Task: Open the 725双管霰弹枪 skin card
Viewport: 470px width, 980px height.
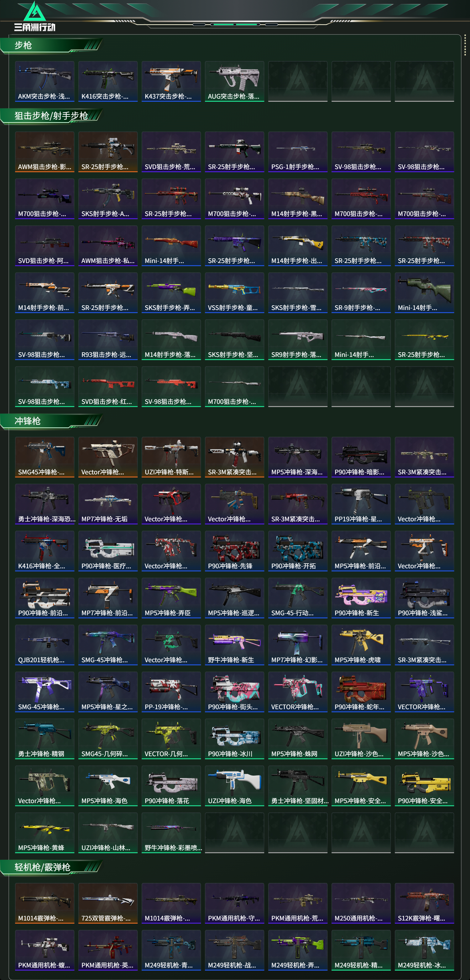Action: (108, 903)
